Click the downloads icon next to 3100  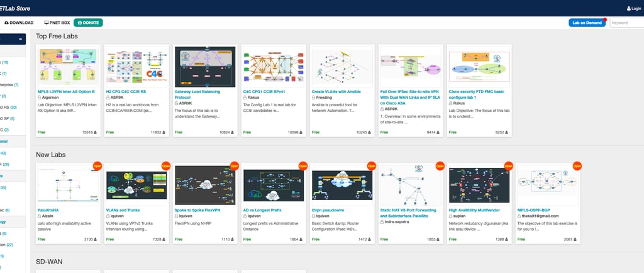pos(96,239)
